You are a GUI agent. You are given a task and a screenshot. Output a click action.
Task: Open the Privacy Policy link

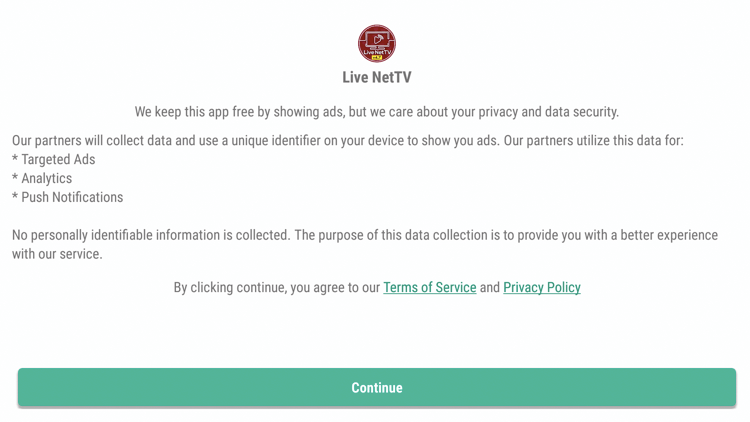pos(542,287)
